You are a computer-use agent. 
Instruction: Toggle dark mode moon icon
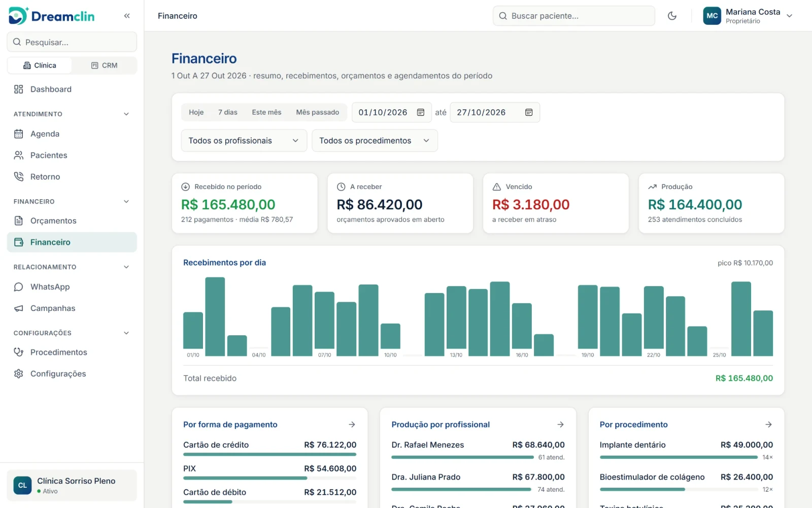pos(672,16)
